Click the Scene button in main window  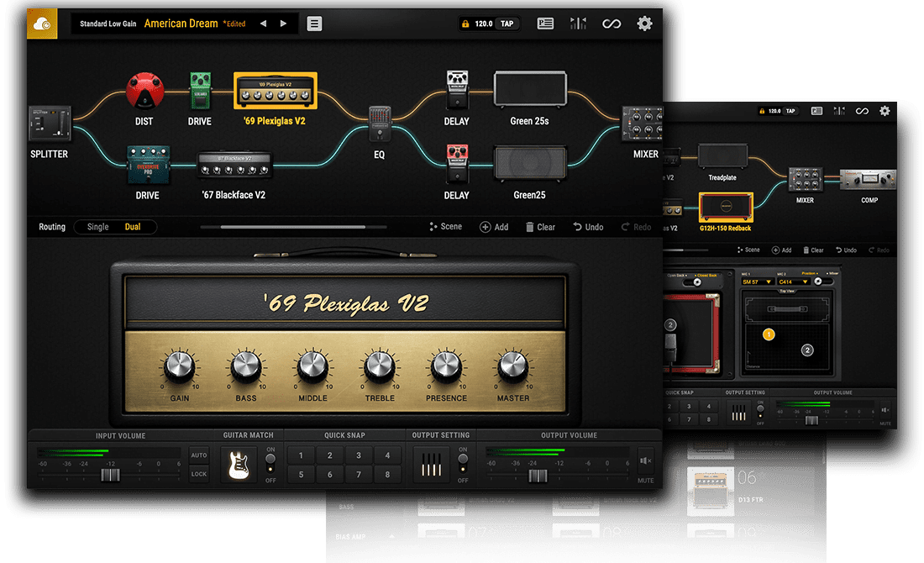pos(445,227)
